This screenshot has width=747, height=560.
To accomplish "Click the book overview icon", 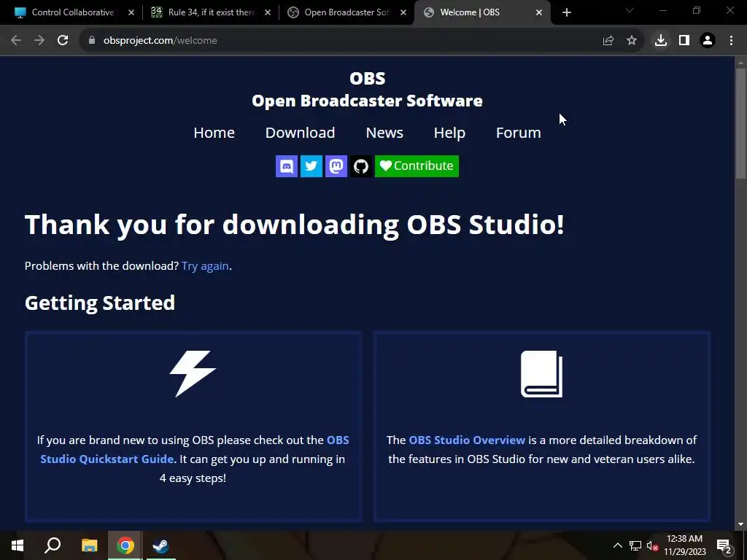I will click(x=542, y=374).
